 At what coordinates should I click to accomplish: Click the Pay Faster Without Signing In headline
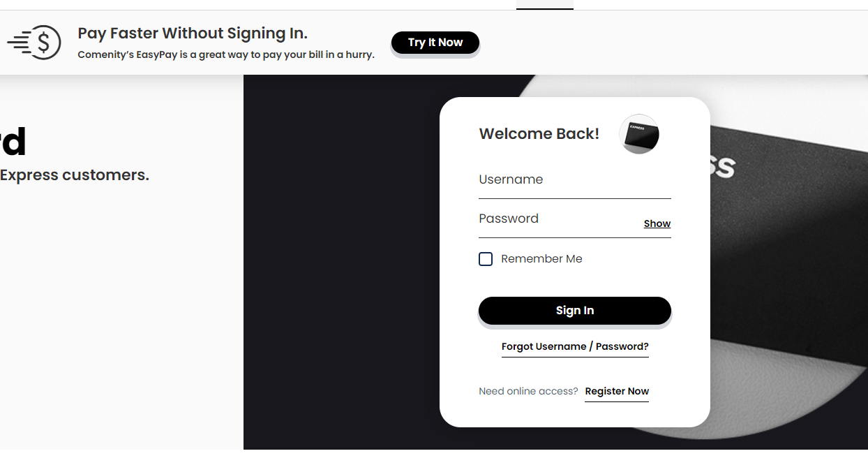193,33
